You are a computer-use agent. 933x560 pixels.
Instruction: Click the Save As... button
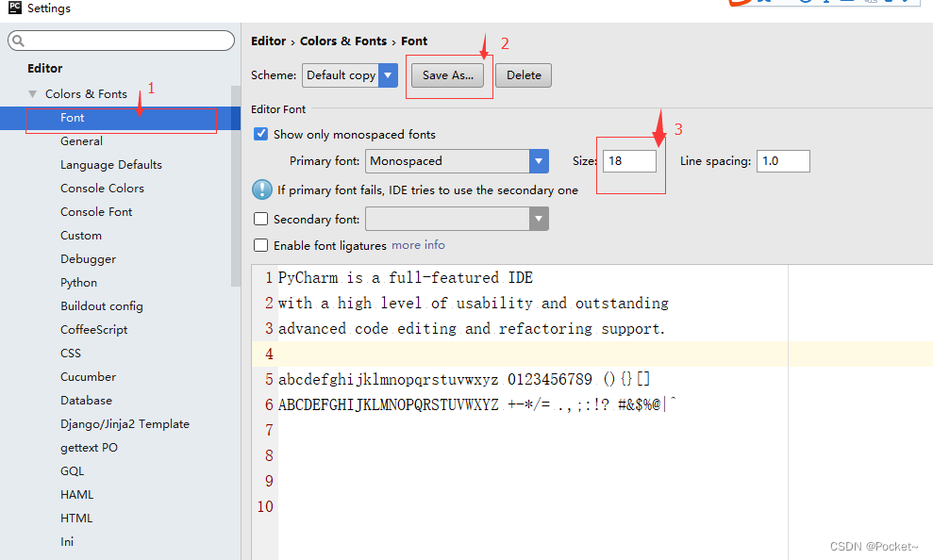(447, 75)
